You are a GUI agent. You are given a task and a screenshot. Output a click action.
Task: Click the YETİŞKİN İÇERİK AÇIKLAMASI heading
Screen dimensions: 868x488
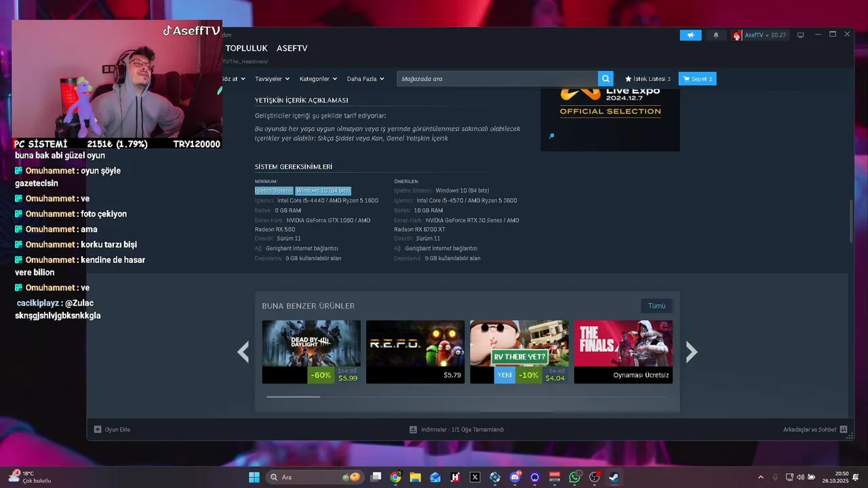(x=301, y=100)
